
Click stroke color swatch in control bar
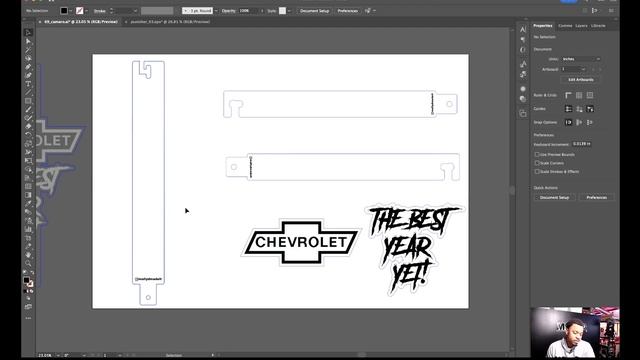(80, 11)
